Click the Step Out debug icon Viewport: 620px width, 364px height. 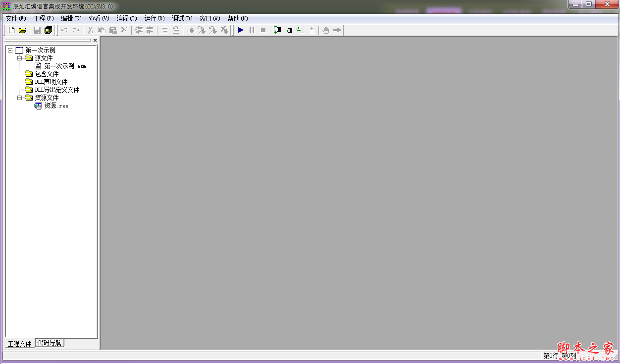(x=300, y=30)
